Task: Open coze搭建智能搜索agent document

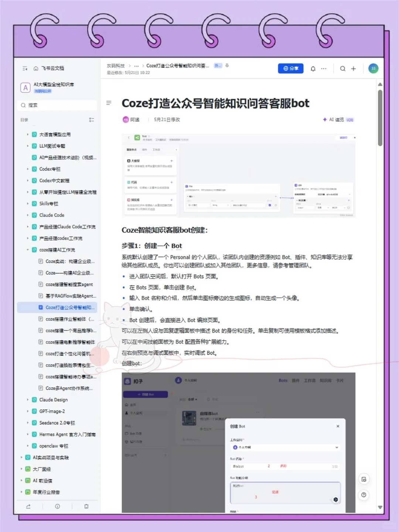Action: tap(69, 284)
